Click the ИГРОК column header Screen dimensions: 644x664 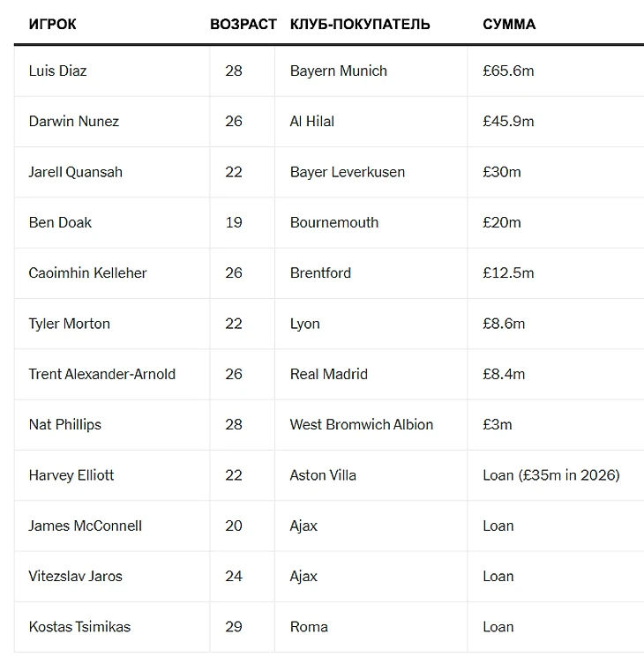click(x=53, y=24)
